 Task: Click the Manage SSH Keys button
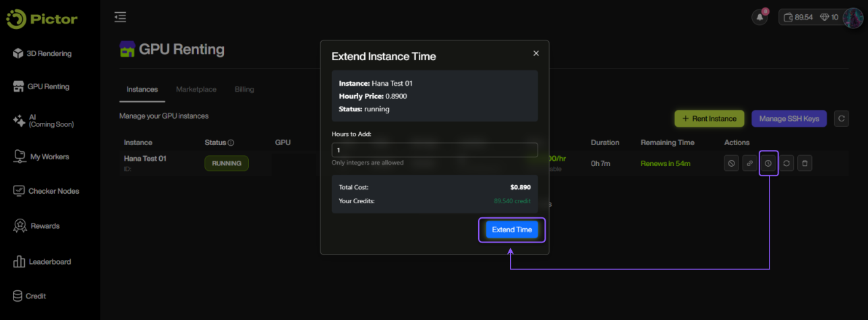tap(788, 119)
